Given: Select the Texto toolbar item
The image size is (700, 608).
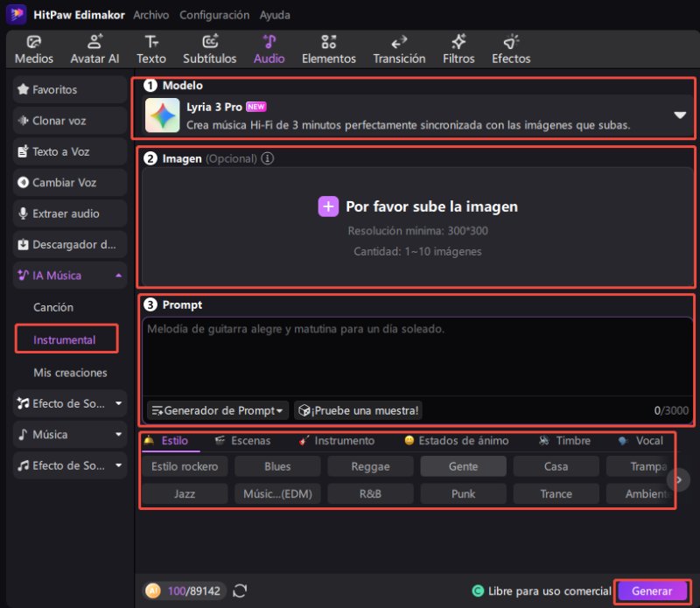Looking at the screenshot, I should click(x=151, y=50).
